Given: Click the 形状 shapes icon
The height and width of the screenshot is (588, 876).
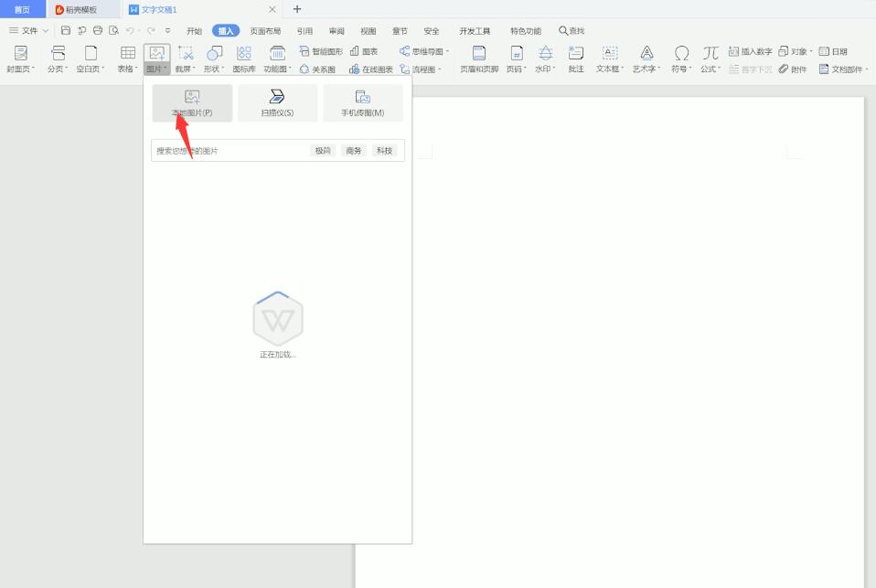Looking at the screenshot, I should coord(215,53).
